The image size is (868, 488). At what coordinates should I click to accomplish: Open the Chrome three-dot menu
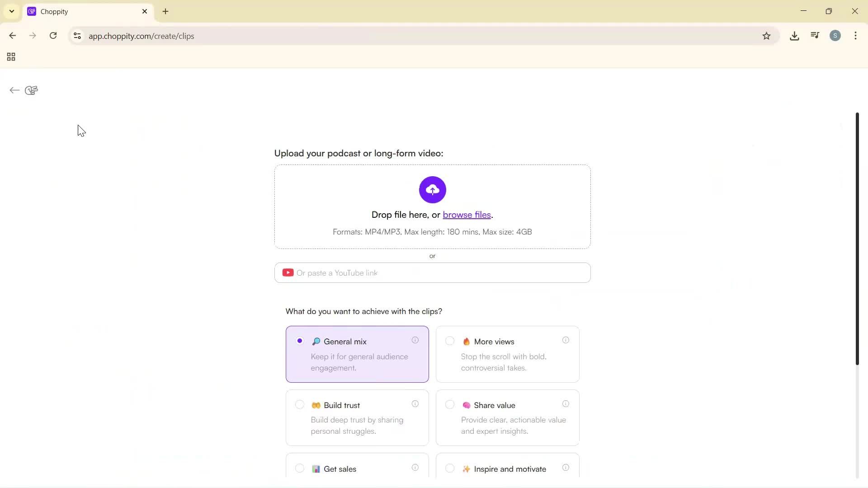point(856,36)
